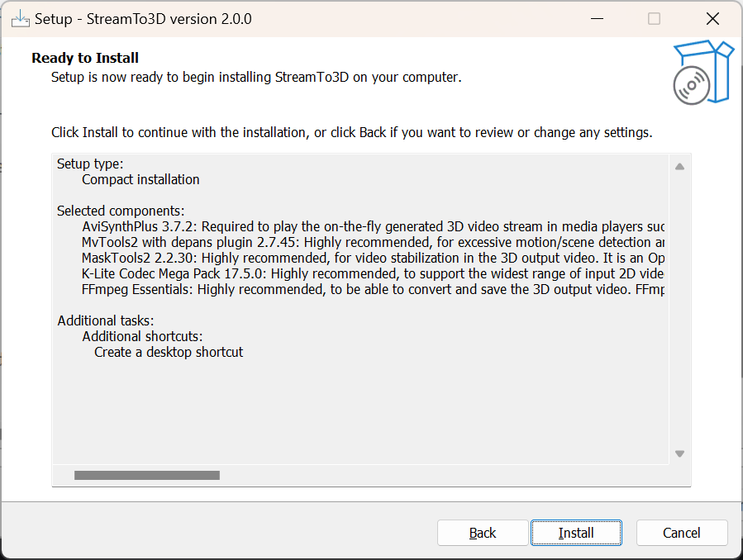Click the Create a desktop shortcut line
The width and height of the screenshot is (743, 560).
169,352
